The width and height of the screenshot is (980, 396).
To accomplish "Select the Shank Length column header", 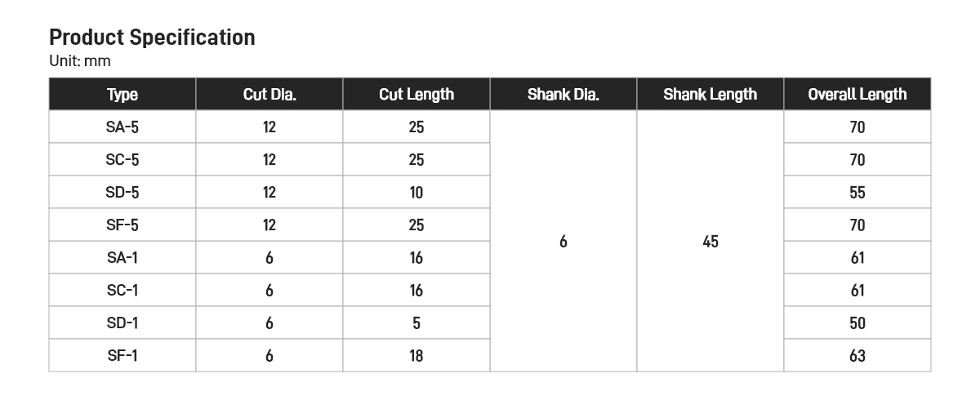I will [710, 95].
